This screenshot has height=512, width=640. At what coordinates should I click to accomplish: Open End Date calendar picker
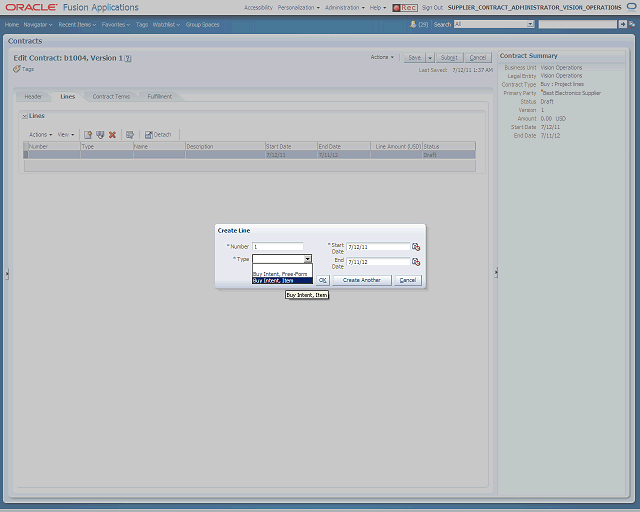pos(416,262)
